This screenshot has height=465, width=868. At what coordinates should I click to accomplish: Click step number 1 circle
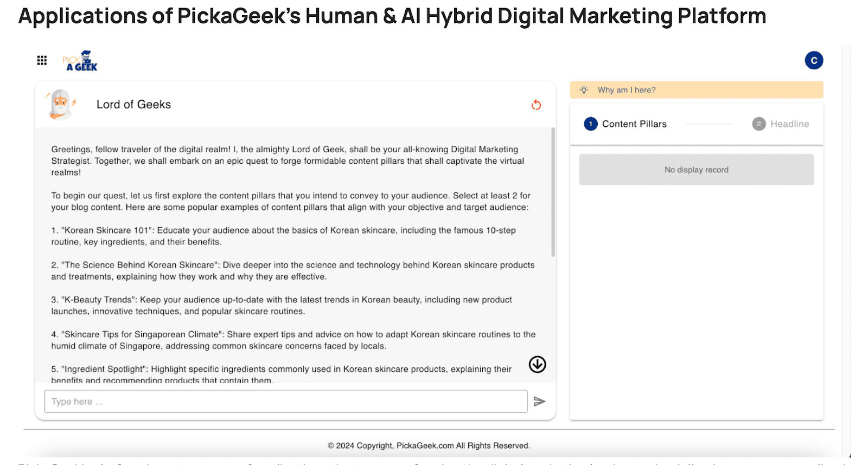[x=591, y=124]
